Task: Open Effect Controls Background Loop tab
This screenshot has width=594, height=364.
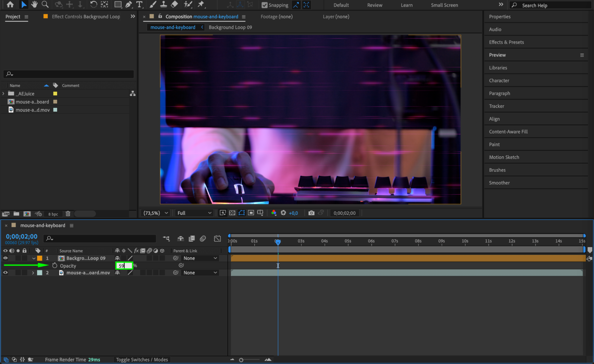Action: coord(86,17)
